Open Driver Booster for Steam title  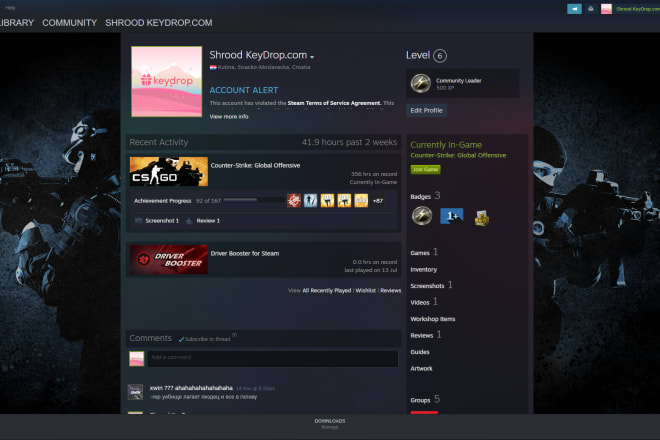(x=245, y=253)
